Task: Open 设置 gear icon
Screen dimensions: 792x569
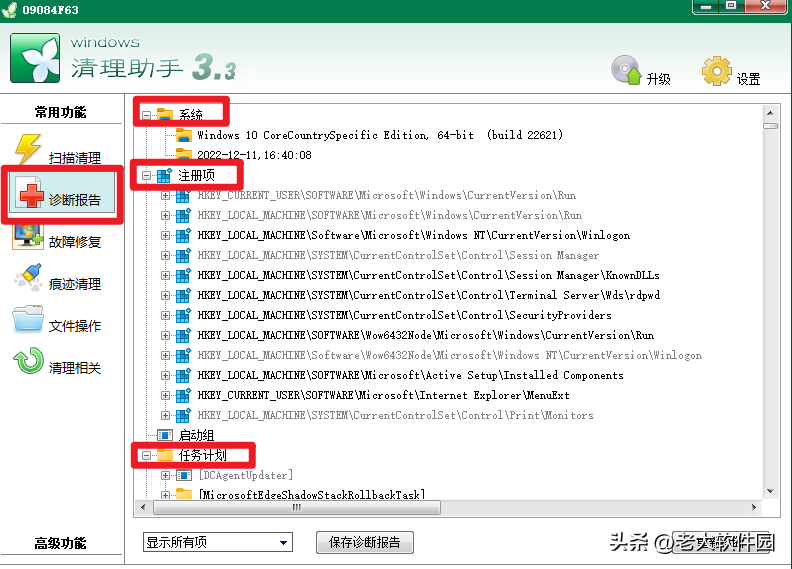Action: pos(716,71)
